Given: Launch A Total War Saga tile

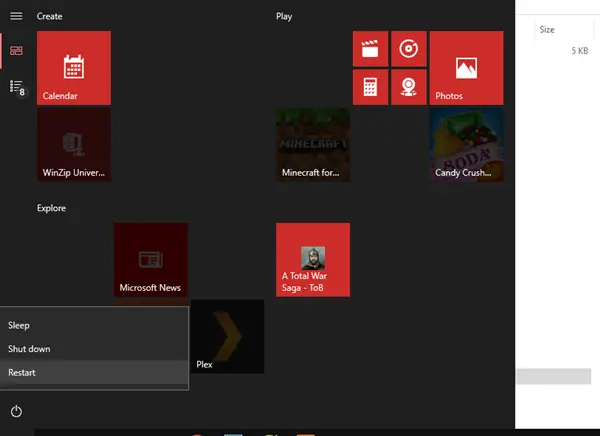Looking at the screenshot, I should click(313, 260).
